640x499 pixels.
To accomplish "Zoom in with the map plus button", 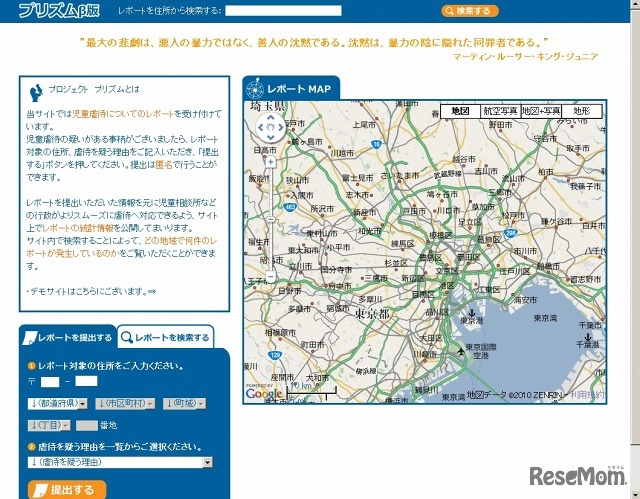I will [270, 160].
